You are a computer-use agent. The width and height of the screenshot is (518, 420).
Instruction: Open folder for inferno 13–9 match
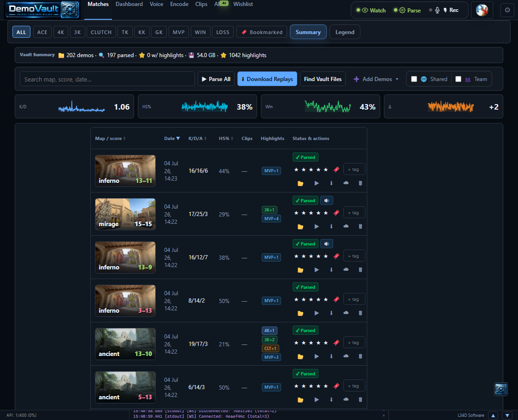300,270
